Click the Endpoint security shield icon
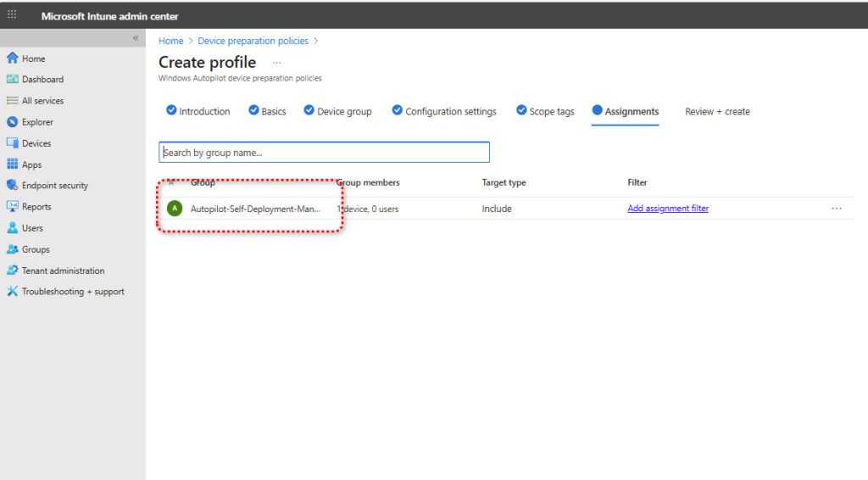Screen dimensions: 868x480 pyautogui.click(x=12, y=186)
